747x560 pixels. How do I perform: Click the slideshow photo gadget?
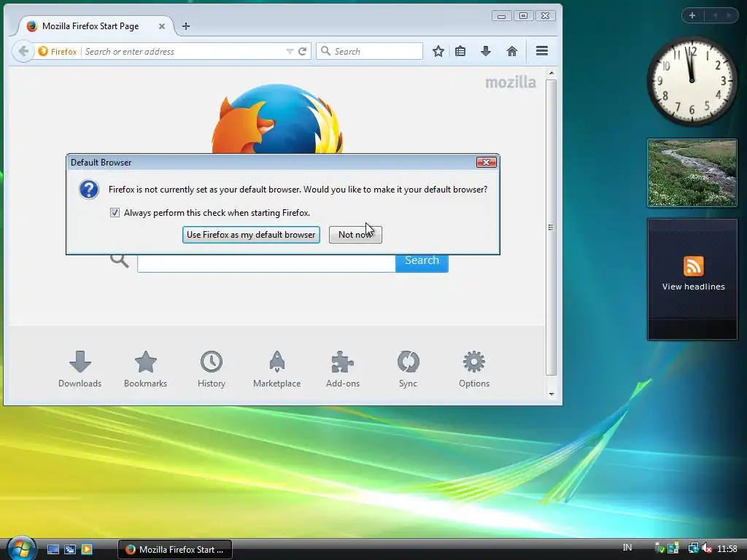tap(692, 173)
